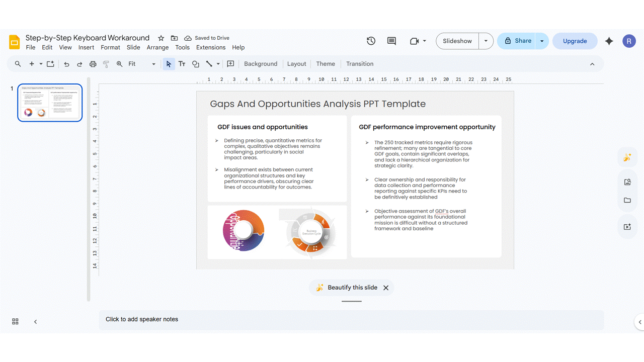Image resolution: width=644 pixels, height=362 pixels.
Task: Click the Zoom magnifier tool
Action: coord(119,64)
